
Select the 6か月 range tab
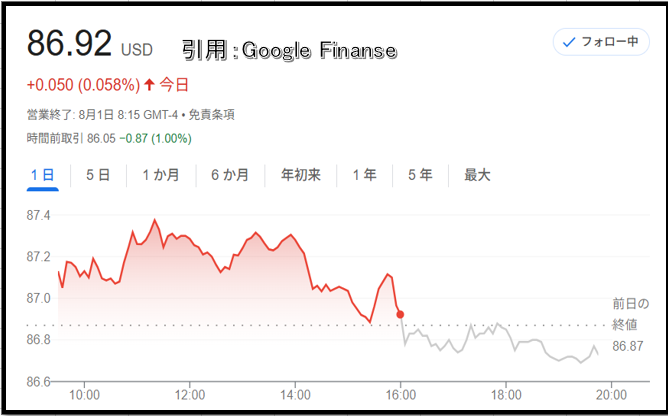click(230, 175)
